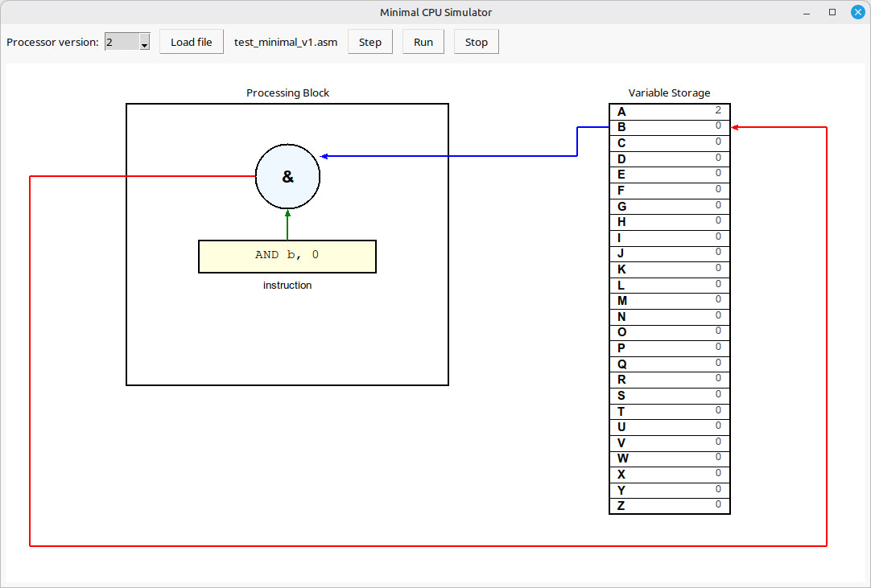This screenshot has height=588, width=871.
Task: Select variable P row in storage
Action: [670, 348]
